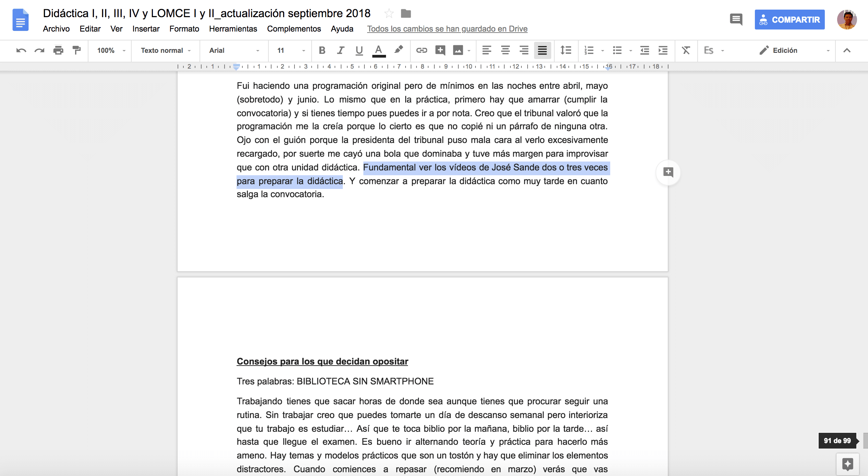Click the Explore star button at bottom right
868x476 pixels.
(x=847, y=464)
